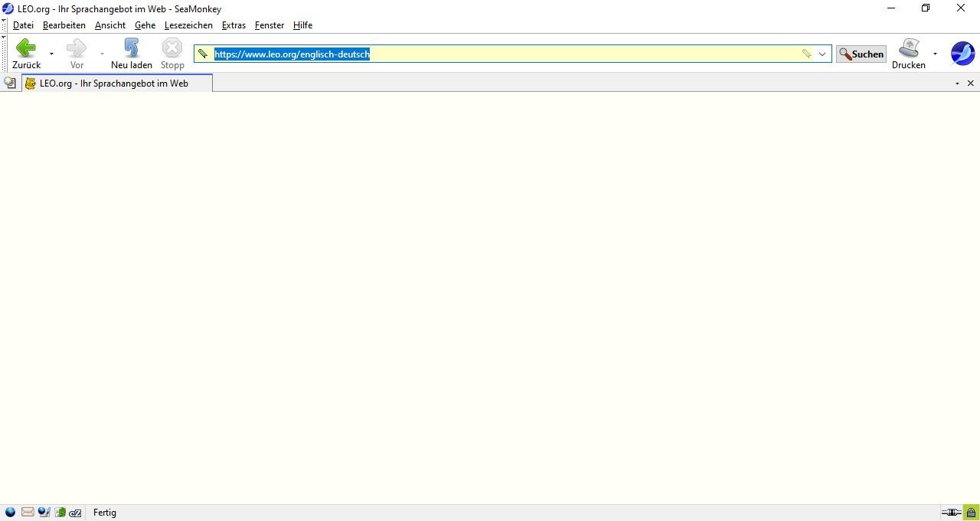Open Mail & Newsgroups from the component bar
The width and height of the screenshot is (980, 521).
click(28, 512)
